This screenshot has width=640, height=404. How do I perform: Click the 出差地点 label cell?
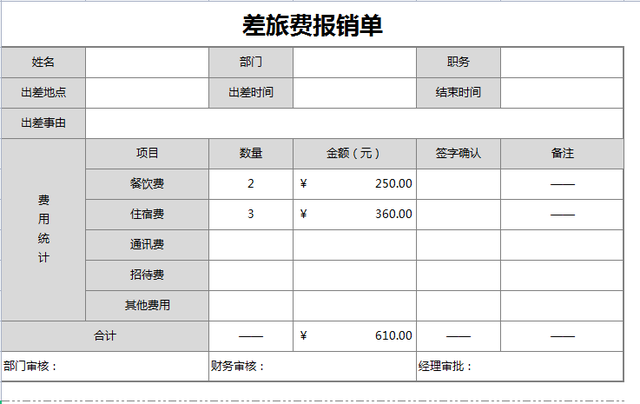click(x=43, y=93)
